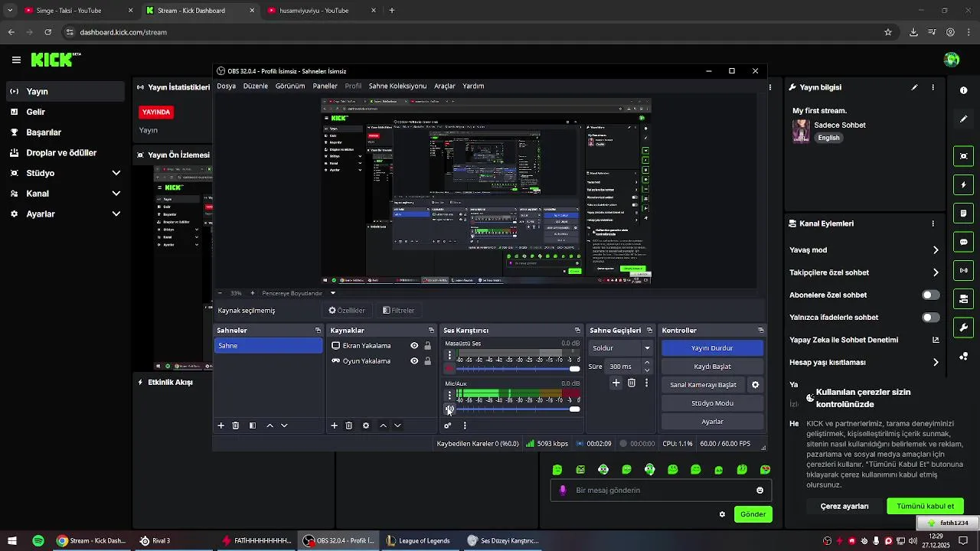Open scene filters icon in the Sahneler panel
The width and height of the screenshot is (980, 551).
tap(253, 425)
